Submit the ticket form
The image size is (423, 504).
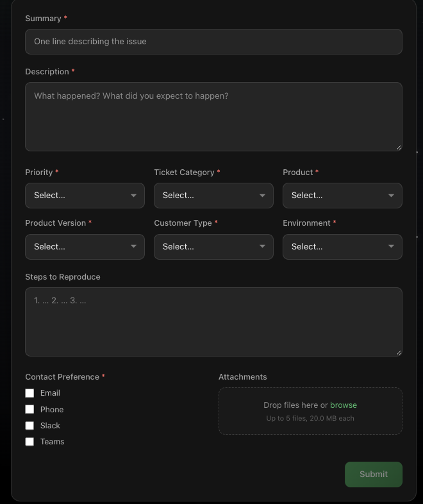click(x=374, y=475)
